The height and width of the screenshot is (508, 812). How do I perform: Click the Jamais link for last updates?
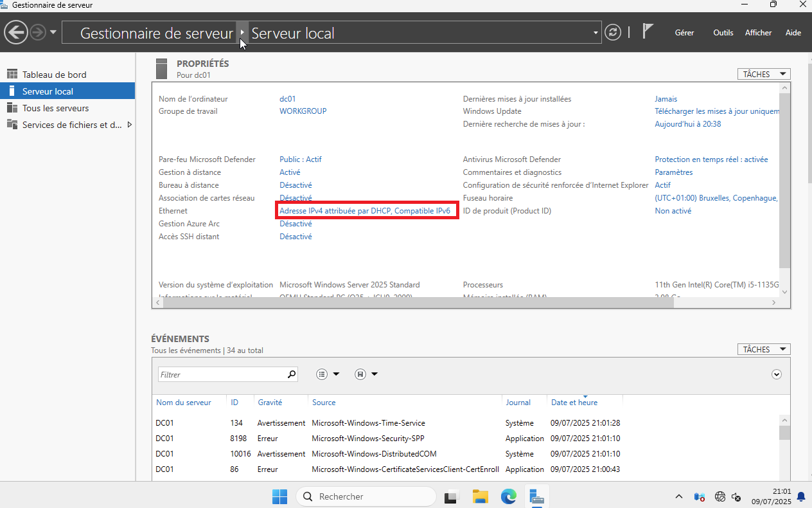pos(666,99)
